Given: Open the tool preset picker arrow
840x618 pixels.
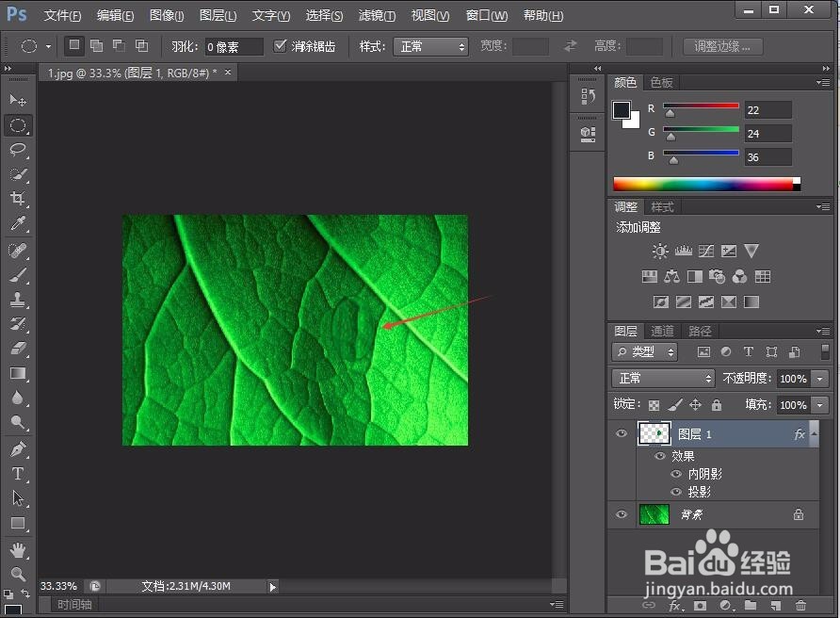Looking at the screenshot, I should [x=48, y=46].
